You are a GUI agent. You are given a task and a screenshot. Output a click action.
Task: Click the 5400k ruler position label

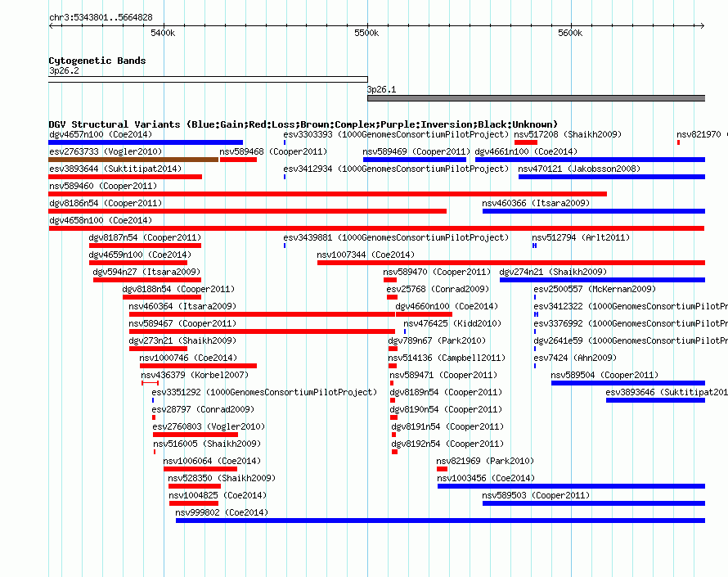point(163,33)
